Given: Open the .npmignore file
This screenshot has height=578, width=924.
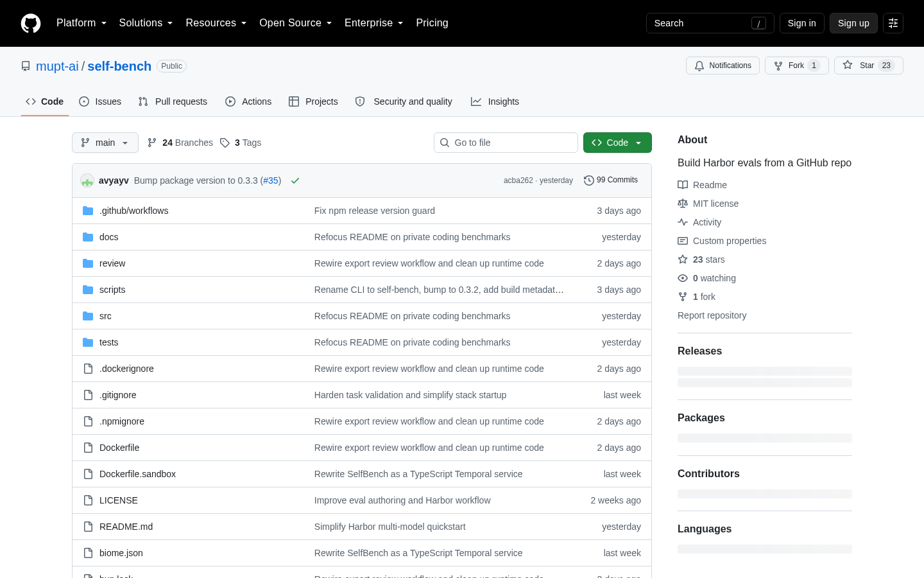Looking at the screenshot, I should 122,421.
